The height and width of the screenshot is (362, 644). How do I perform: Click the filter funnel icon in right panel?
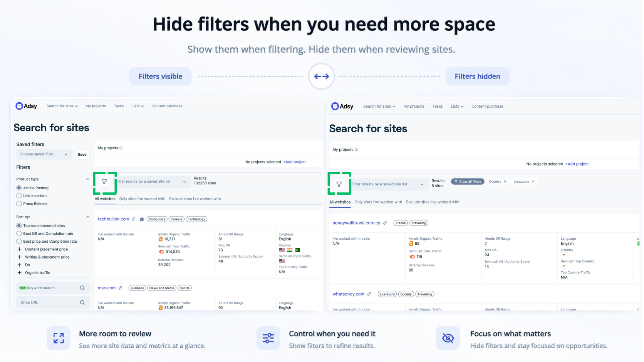pos(339,184)
